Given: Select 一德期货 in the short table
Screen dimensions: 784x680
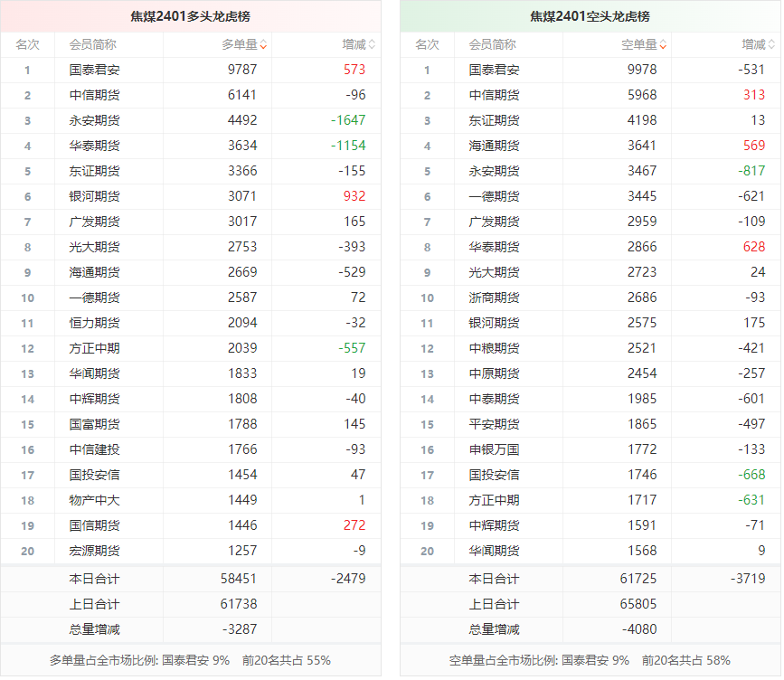Looking at the screenshot, I should click(x=494, y=196).
